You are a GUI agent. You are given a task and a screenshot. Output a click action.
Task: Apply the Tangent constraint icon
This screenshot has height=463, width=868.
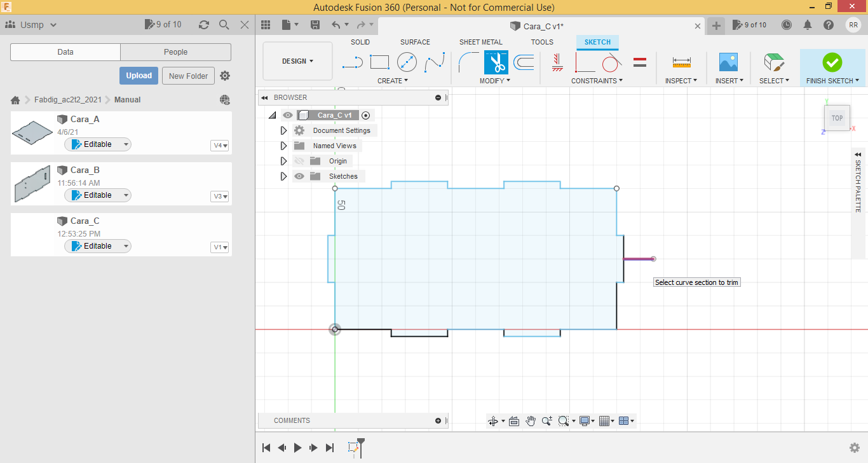pyautogui.click(x=611, y=62)
